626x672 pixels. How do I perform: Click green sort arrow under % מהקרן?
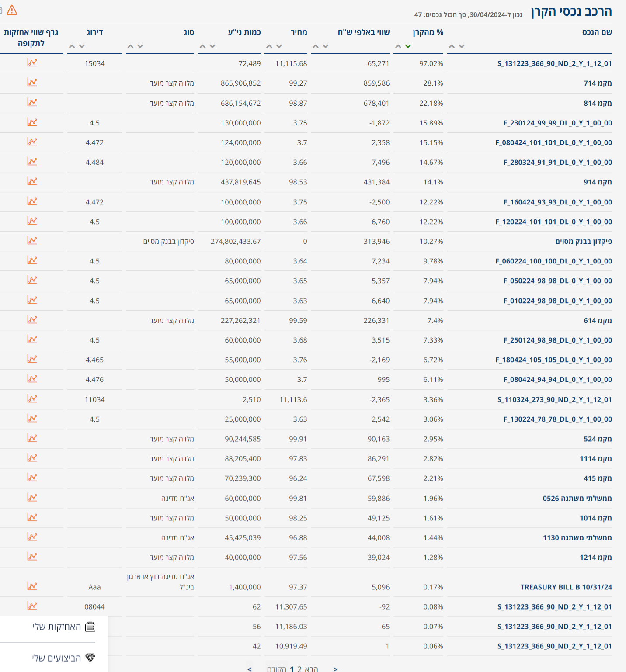tap(408, 45)
